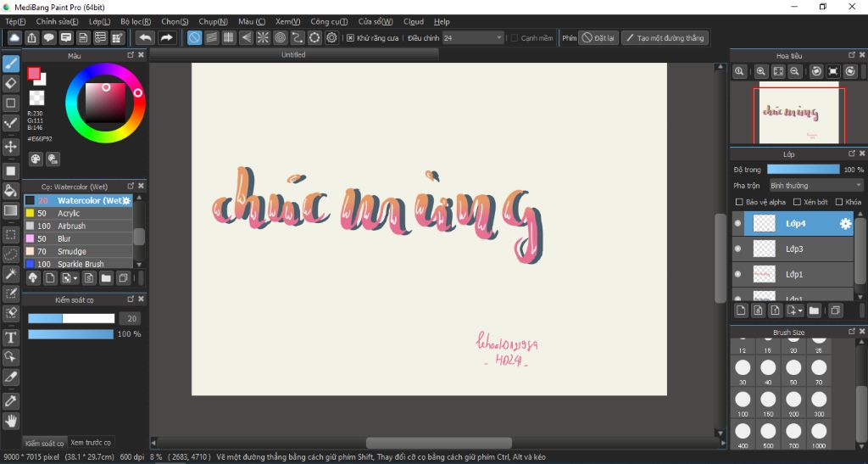Viewport: 868px width, 464px height.
Task: Detach the Hoa tiêu navigator panel
Action: (x=852, y=55)
